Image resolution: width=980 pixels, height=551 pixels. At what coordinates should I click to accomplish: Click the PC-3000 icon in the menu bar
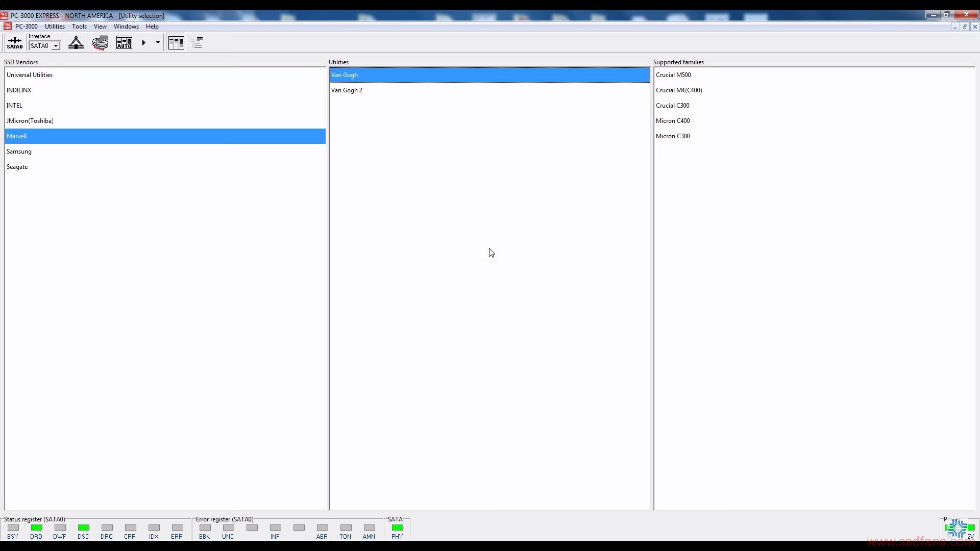(x=7, y=27)
